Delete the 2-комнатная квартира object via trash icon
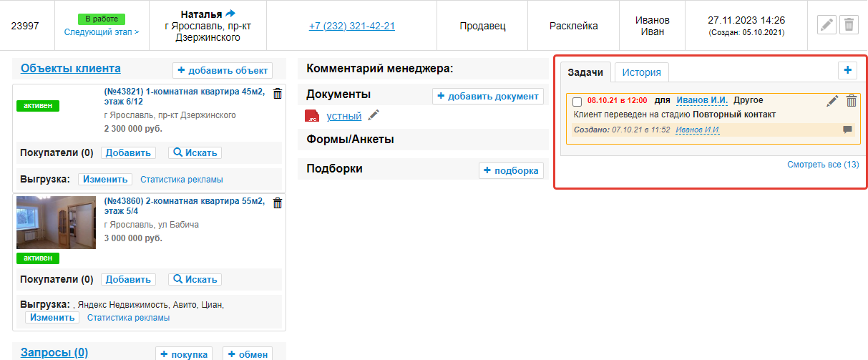The width and height of the screenshot is (868, 360). (x=278, y=203)
